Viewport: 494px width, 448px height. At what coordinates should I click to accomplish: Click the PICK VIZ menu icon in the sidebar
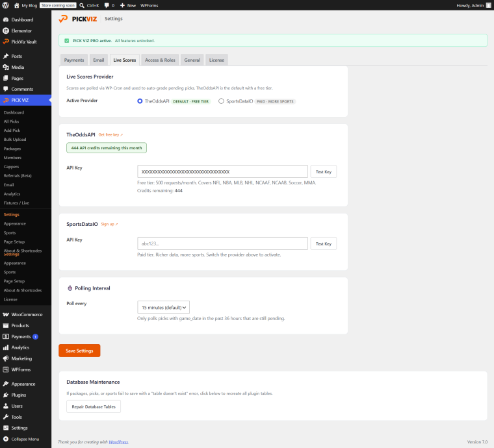6,100
